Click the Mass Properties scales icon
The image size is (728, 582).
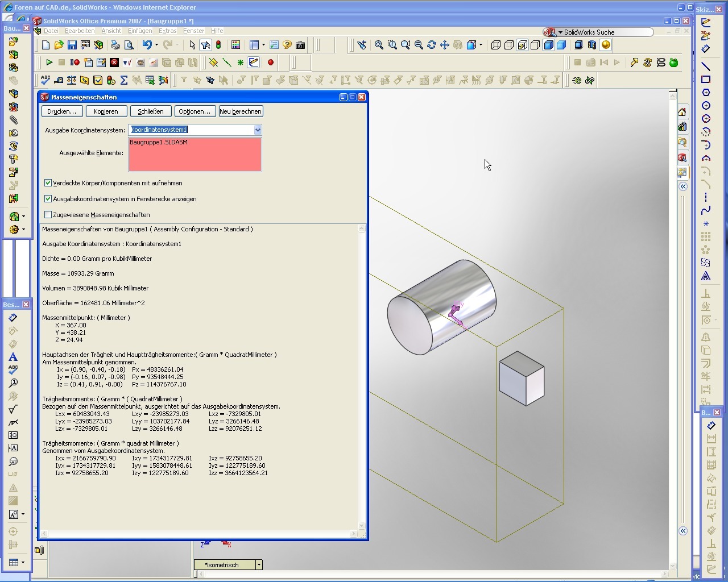click(72, 80)
